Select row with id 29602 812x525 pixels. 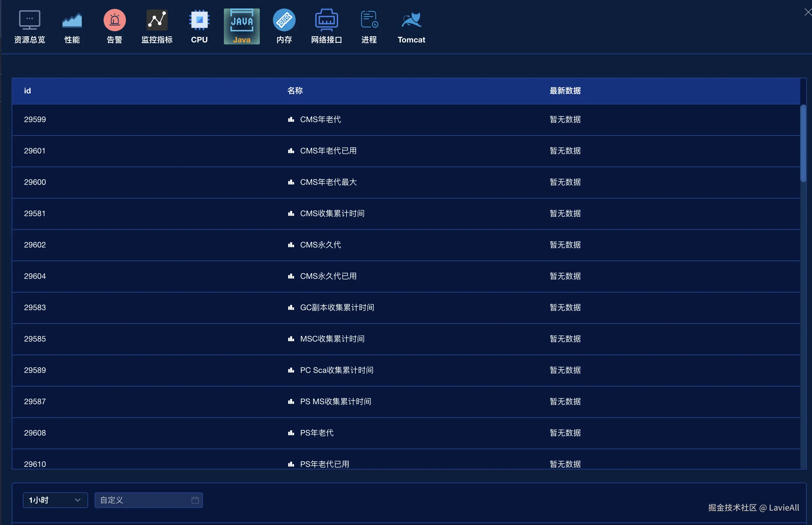coord(35,245)
